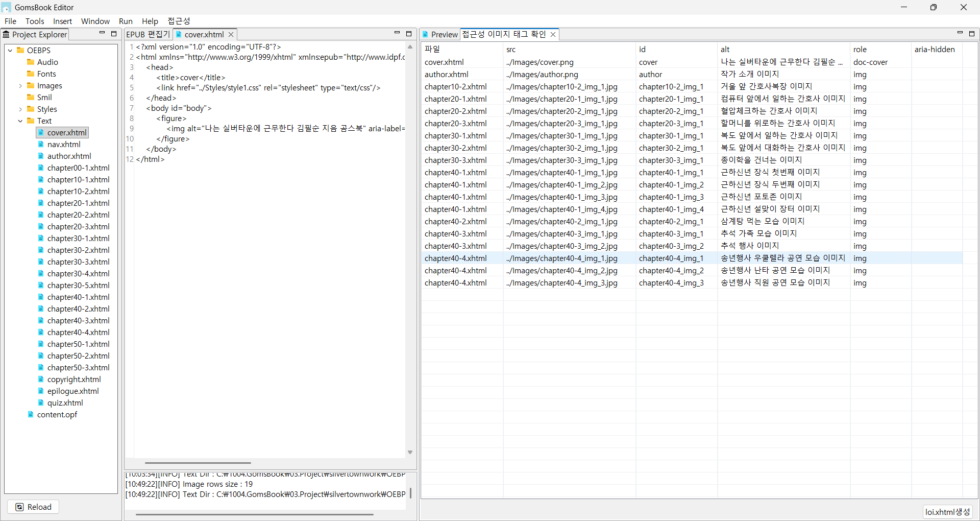980x521 pixels.
Task: Click alt text 삼계탕 먹는 모습 이미지
Action: coord(763,221)
